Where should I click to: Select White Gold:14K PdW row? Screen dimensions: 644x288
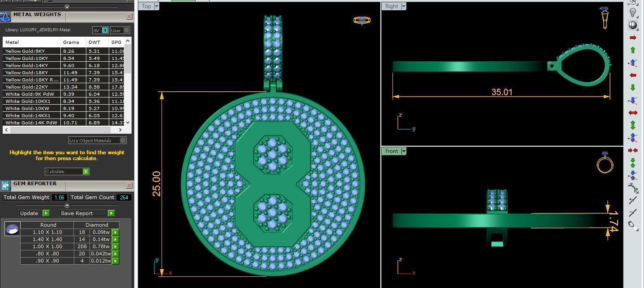64,123
